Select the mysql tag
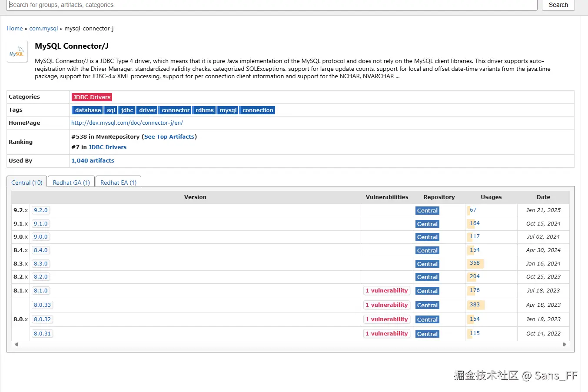The height and width of the screenshot is (392, 588). 228,110
